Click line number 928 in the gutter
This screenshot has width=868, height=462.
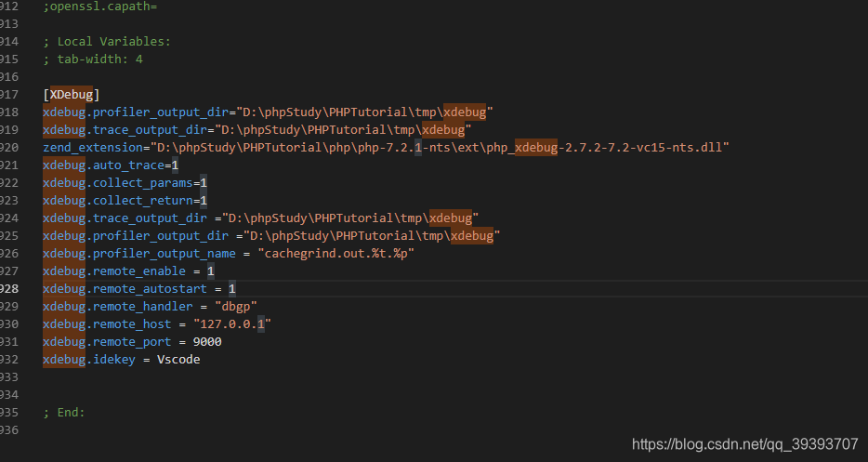[9, 288]
